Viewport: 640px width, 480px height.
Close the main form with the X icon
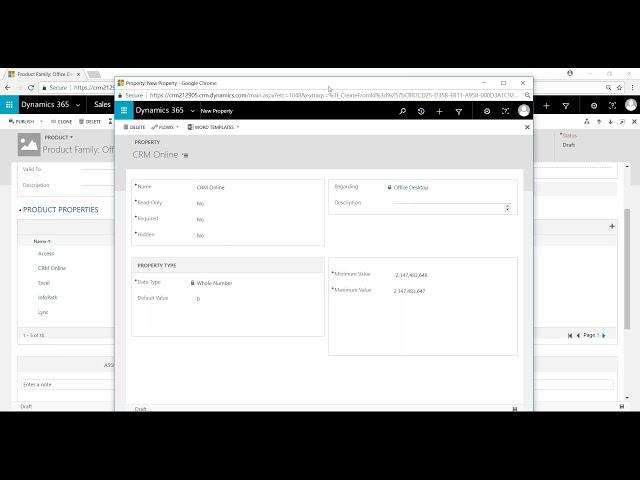point(634,122)
